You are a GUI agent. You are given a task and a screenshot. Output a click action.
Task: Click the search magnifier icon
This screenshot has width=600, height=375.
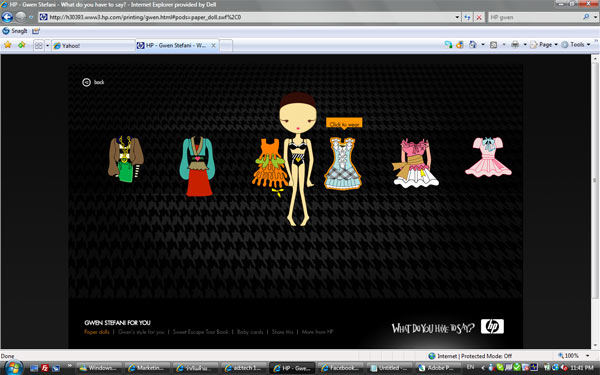click(586, 17)
